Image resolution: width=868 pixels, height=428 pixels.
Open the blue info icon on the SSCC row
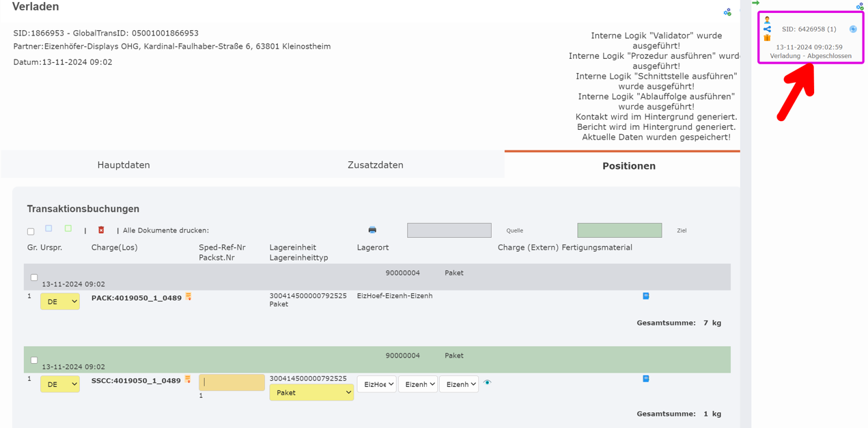645,378
